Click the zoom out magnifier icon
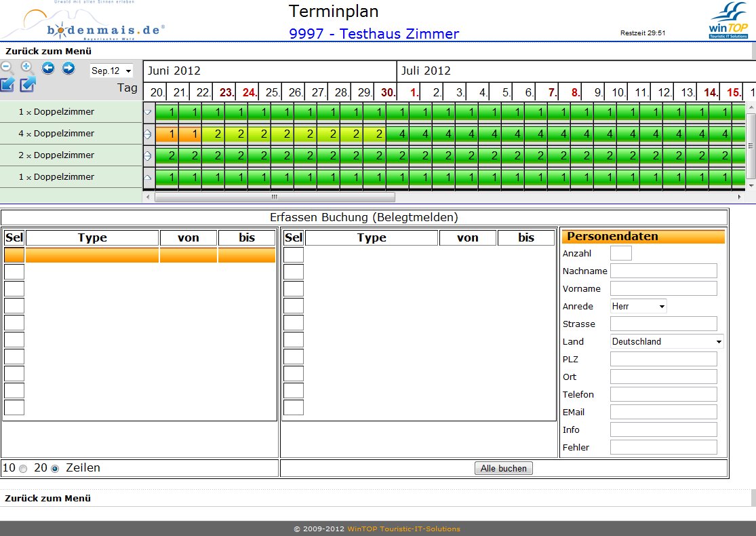This screenshot has width=756, height=536. pos(7,67)
